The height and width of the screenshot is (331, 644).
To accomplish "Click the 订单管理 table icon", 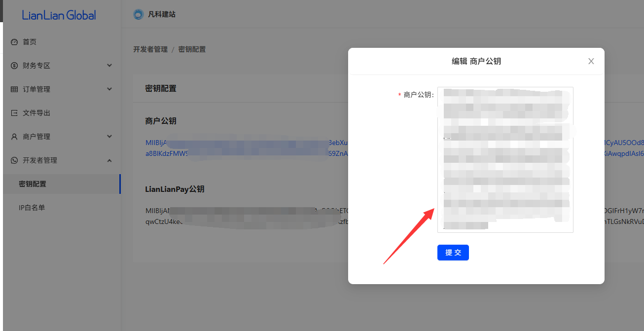I will (x=14, y=89).
